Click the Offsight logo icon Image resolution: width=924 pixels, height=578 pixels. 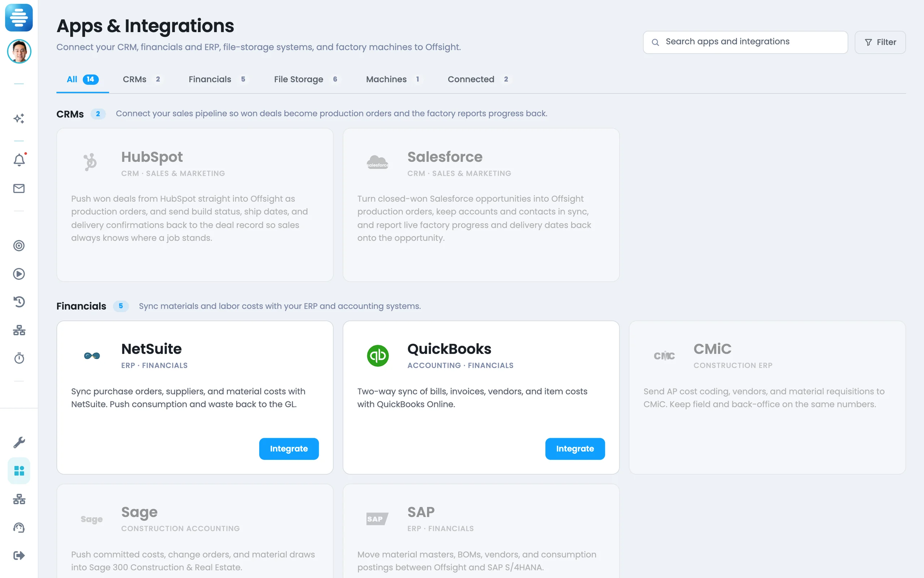point(19,18)
